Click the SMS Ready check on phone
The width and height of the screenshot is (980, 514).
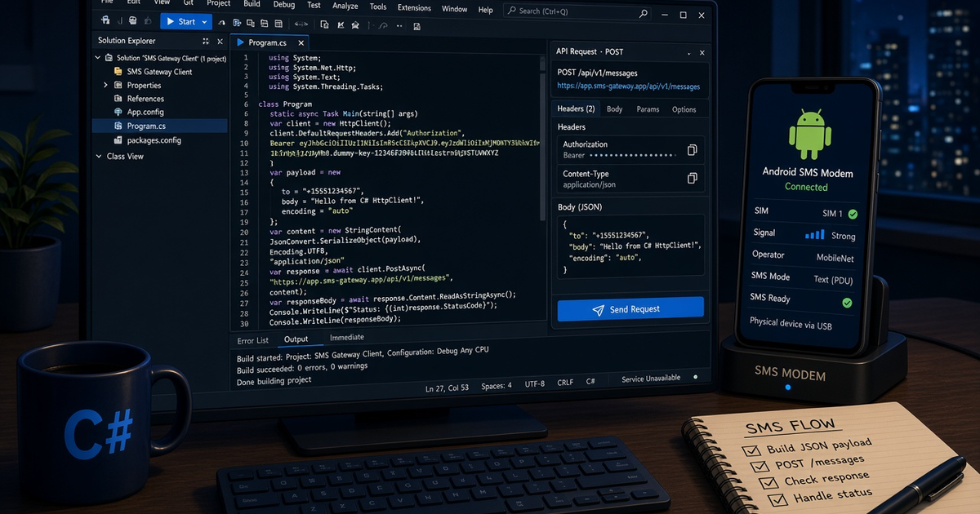point(847,303)
